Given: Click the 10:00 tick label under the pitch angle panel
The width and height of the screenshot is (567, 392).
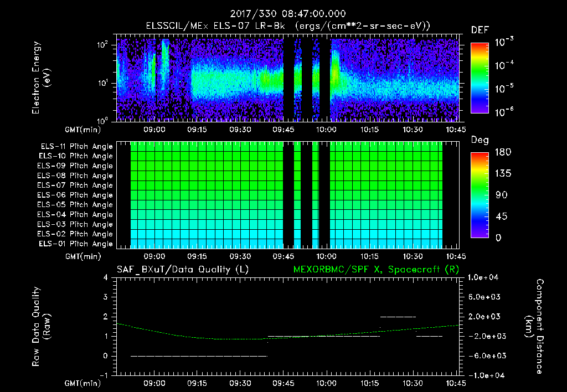Looking at the screenshot, I should [326, 256].
